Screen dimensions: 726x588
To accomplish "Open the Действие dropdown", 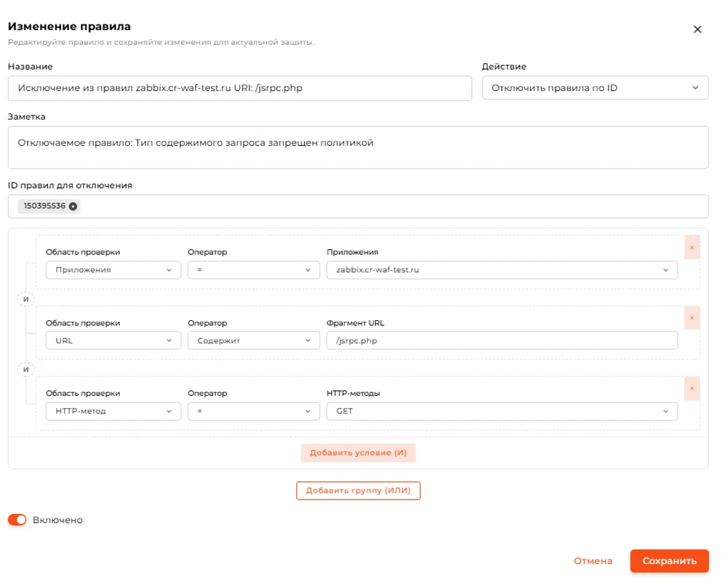I will (x=595, y=88).
